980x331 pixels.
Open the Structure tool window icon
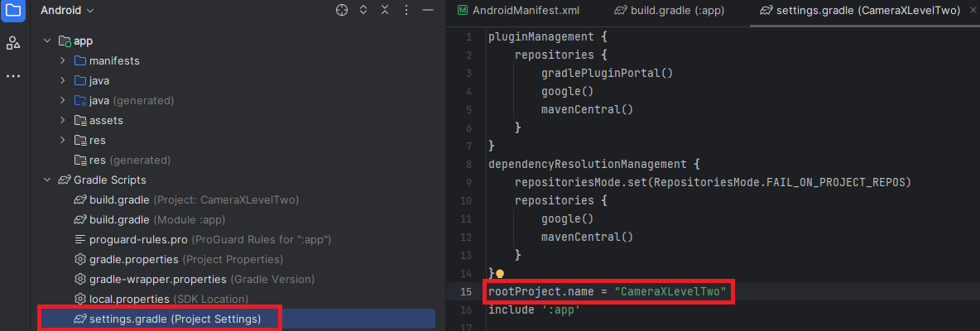13,43
